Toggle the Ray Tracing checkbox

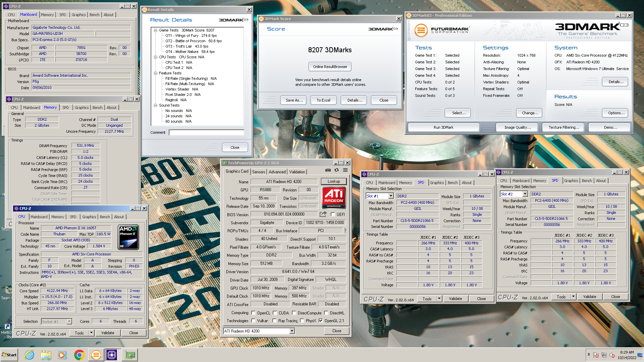tap(274, 321)
